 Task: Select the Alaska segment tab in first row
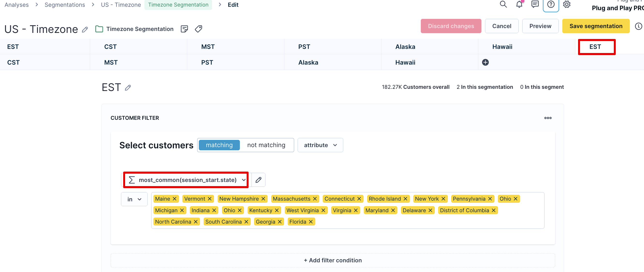[405, 47]
